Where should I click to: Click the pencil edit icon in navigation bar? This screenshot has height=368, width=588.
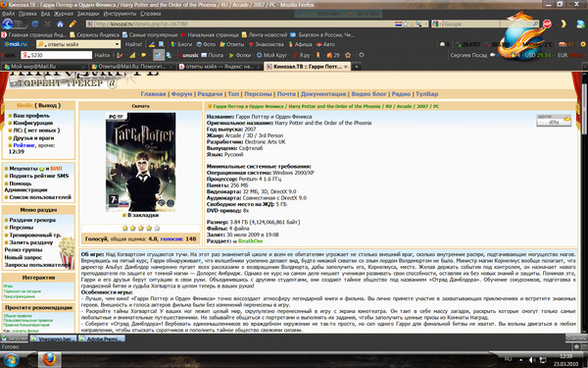point(73,24)
